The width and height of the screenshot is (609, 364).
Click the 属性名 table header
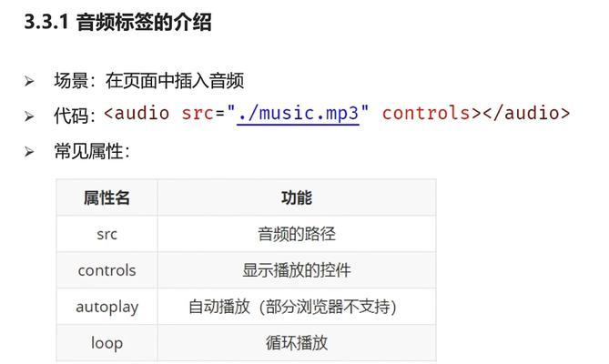click(x=107, y=197)
